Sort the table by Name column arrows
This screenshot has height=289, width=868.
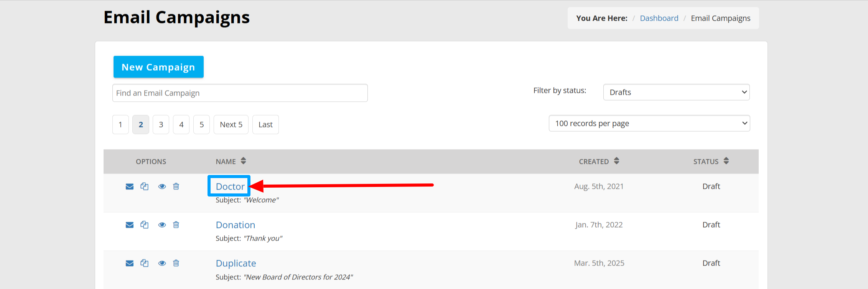tap(243, 161)
